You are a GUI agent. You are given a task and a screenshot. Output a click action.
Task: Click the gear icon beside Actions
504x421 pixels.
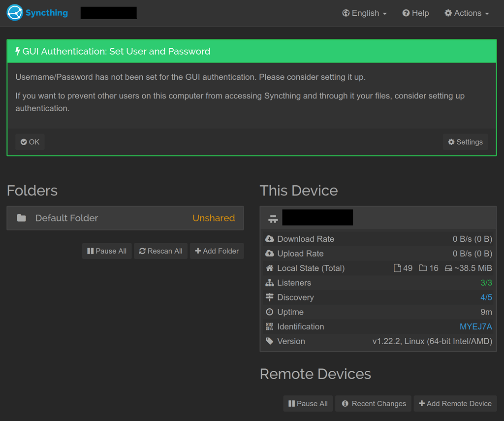click(448, 13)
